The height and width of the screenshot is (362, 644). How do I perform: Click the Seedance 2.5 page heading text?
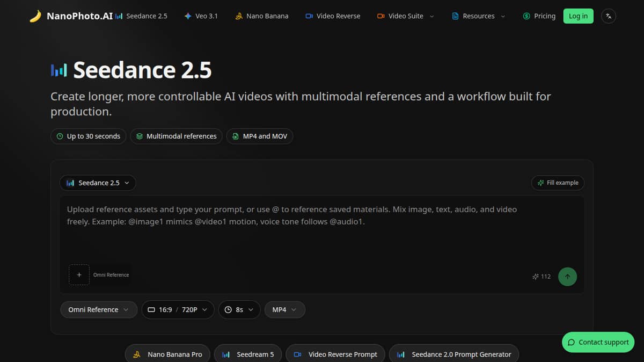(x=142, y=70)
